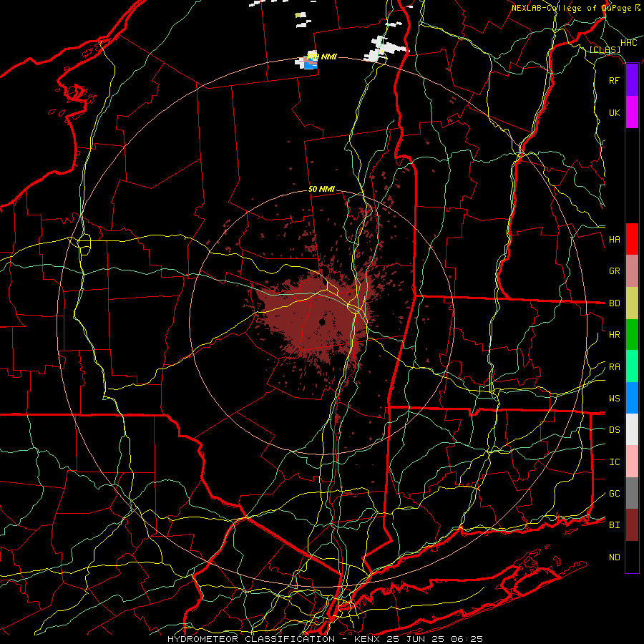Screen dimensions: 644x644
Task: Click the Hydrometeor Classification KENX timestamp caption
Action: point(325,639)
